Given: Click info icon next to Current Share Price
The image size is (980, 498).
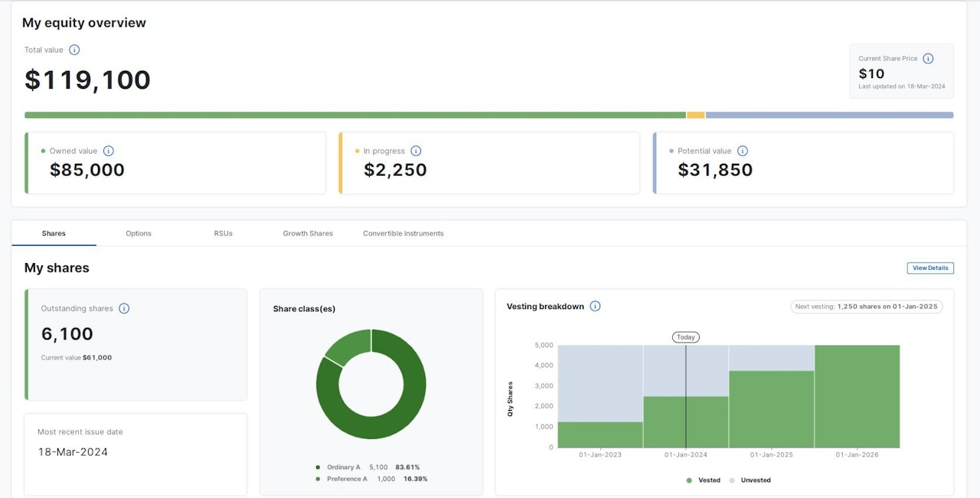Looking at the screenshot, I should point(928,59).
